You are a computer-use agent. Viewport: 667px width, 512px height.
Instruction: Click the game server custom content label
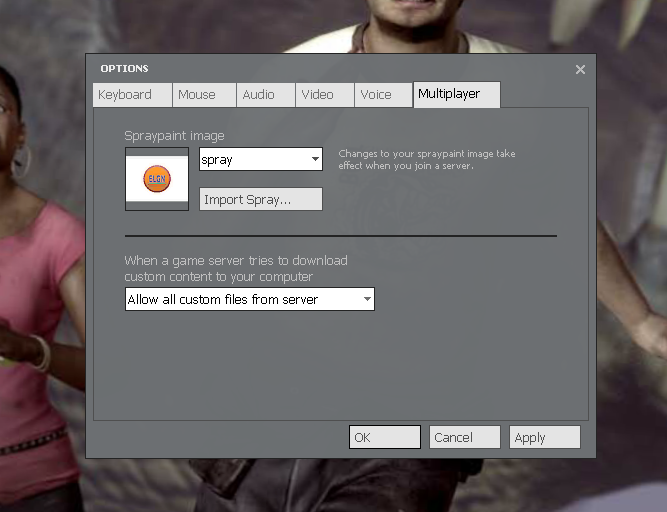[235, 268]
